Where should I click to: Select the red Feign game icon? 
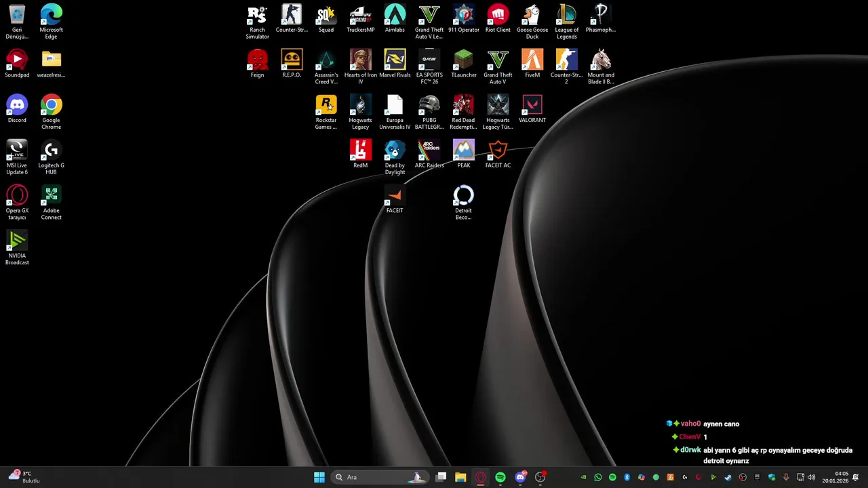257,64
